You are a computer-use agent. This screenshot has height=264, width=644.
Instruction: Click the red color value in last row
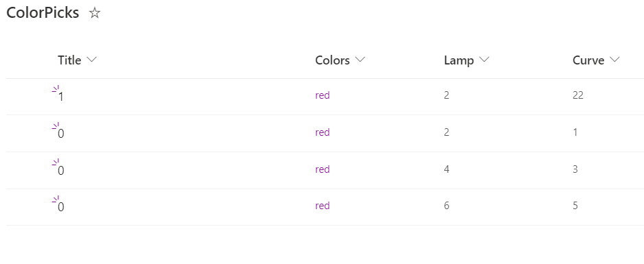click(x=323, y=206)
